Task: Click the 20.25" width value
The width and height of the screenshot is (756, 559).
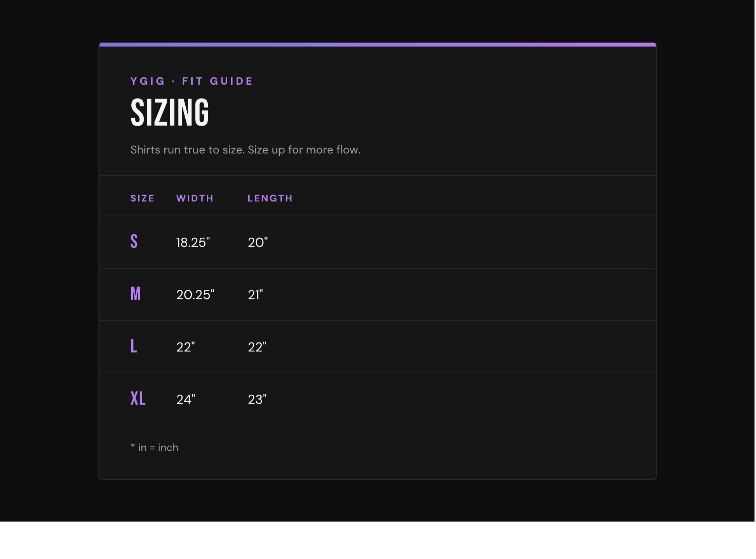Action: 195,295
